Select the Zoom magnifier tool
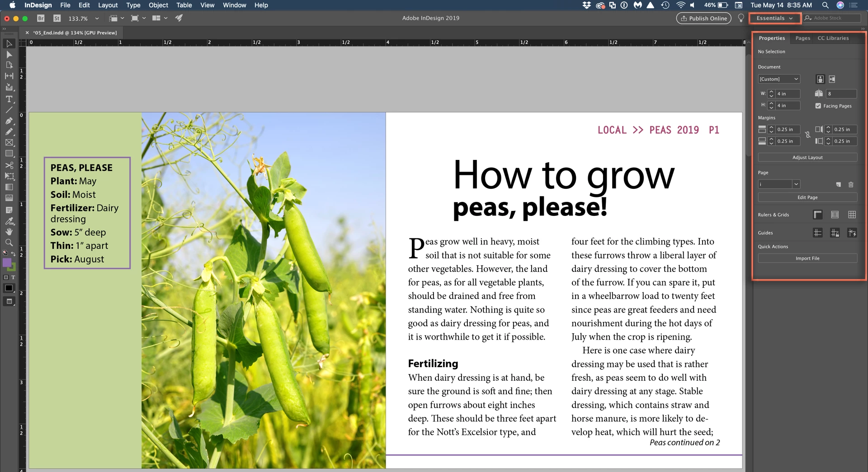This screenshot has height=472, width=868. [x=9, y=243]
